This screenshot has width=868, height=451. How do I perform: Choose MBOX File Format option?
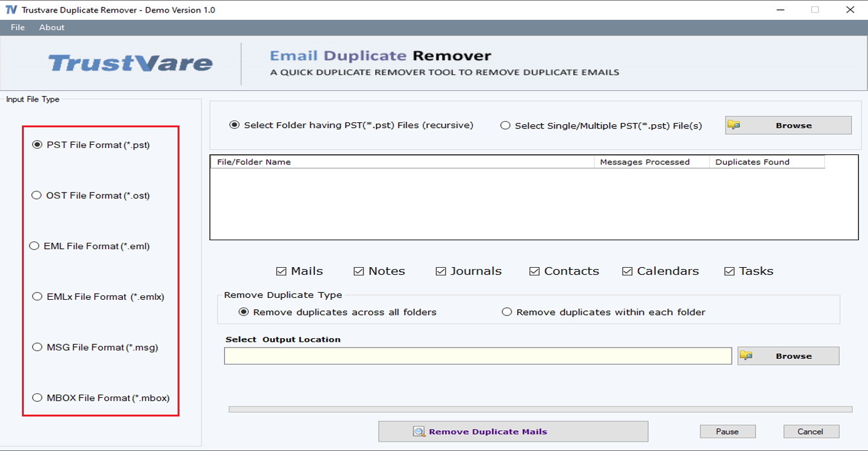point(36,397)
